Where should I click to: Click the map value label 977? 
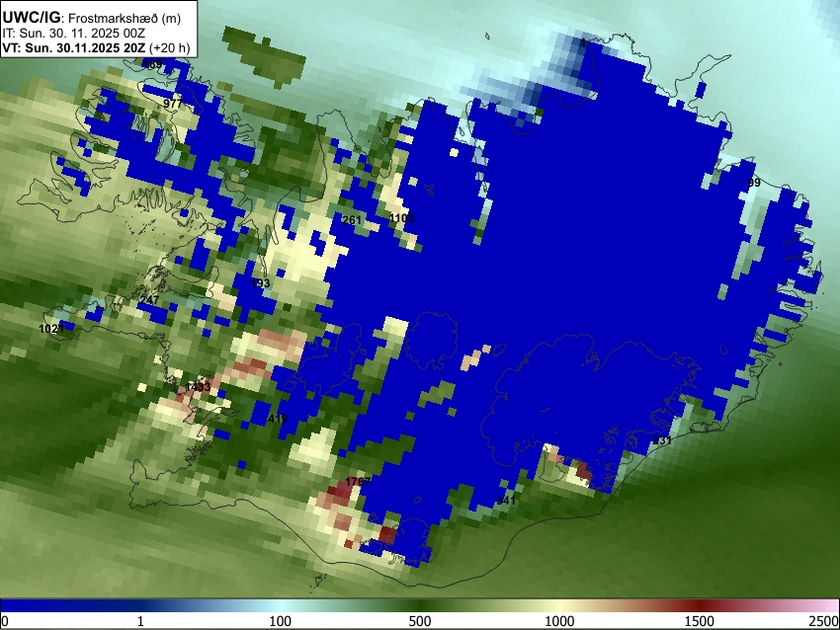coord(173,104)
